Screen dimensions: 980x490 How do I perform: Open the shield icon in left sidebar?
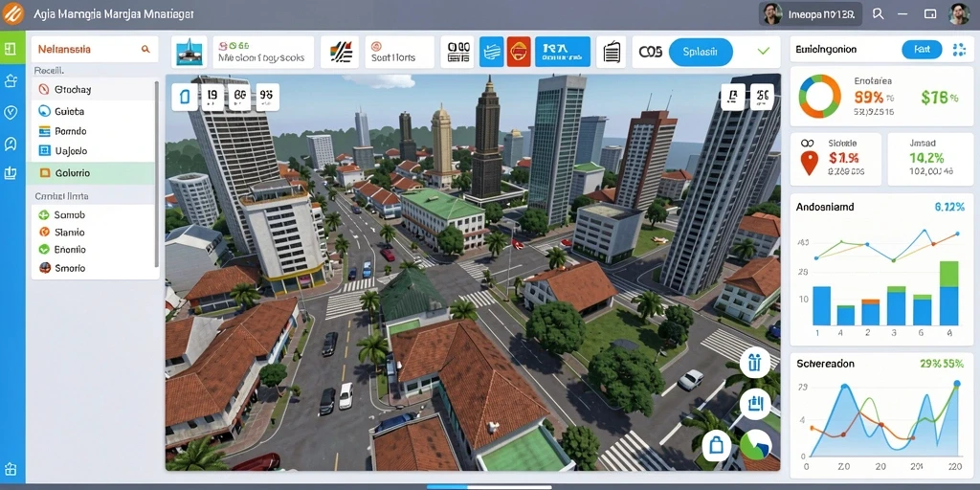10,113
